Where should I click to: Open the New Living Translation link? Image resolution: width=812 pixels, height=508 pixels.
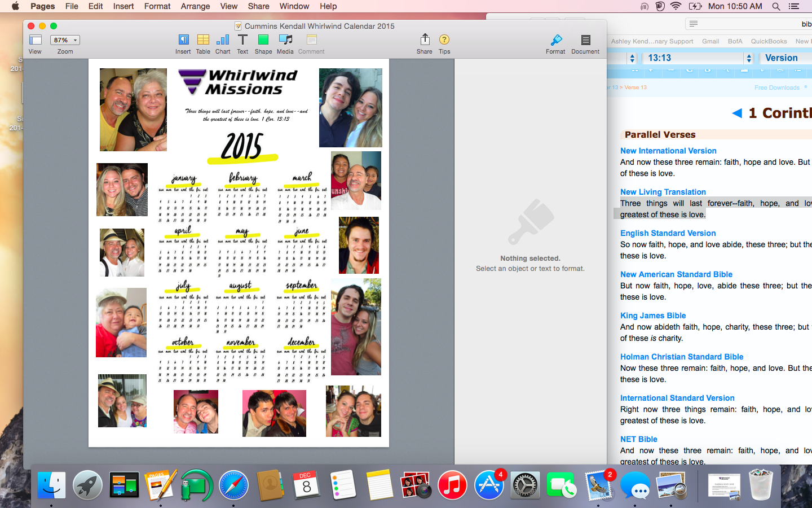663,192
